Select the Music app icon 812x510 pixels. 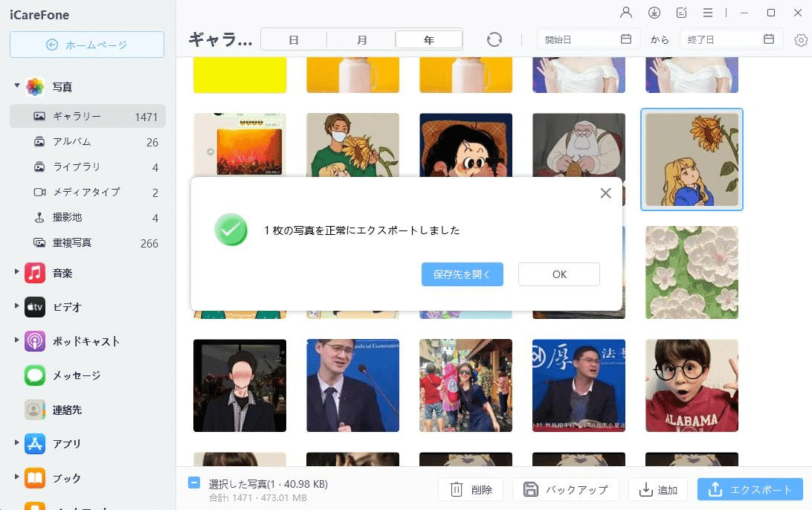coord(35,273)
